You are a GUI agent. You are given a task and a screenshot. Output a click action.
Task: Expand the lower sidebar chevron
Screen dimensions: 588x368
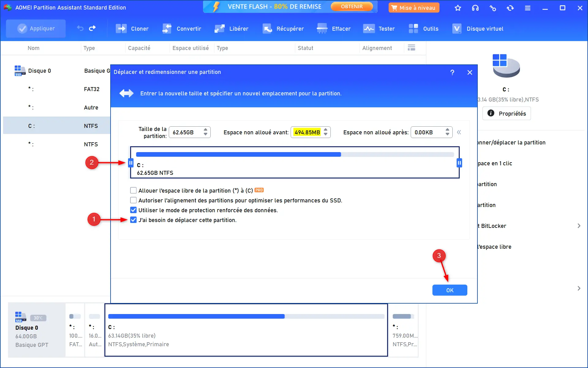click(x=579, y=288)
